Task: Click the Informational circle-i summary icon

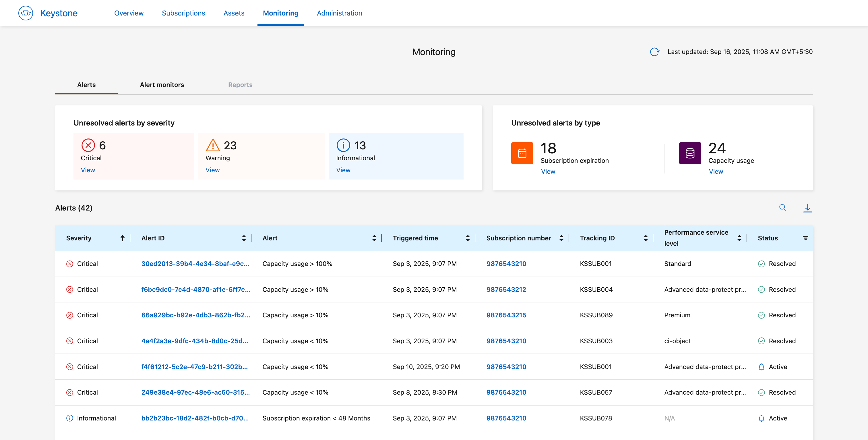Action: pyautogui.click(x=343, y=145)
